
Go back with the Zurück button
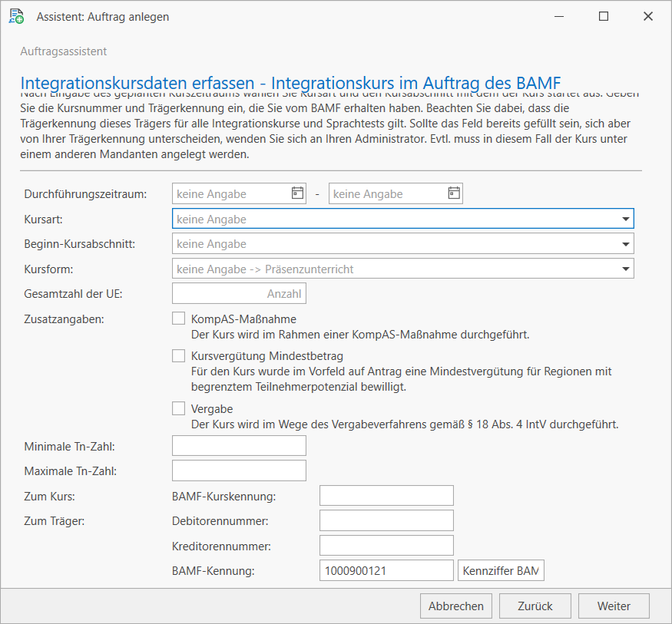point(535,606)
